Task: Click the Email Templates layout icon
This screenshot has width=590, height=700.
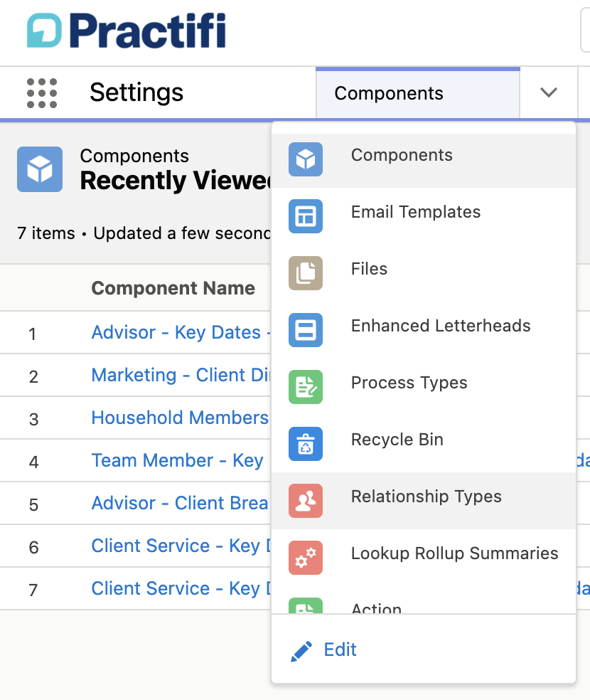Action: pos(306,216)
